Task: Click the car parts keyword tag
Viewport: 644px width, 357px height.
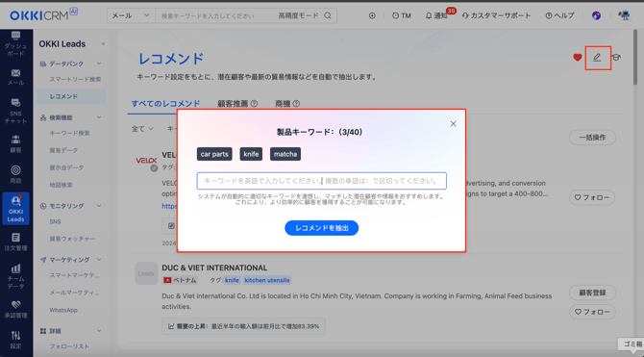Action: [x=214, y=154]
